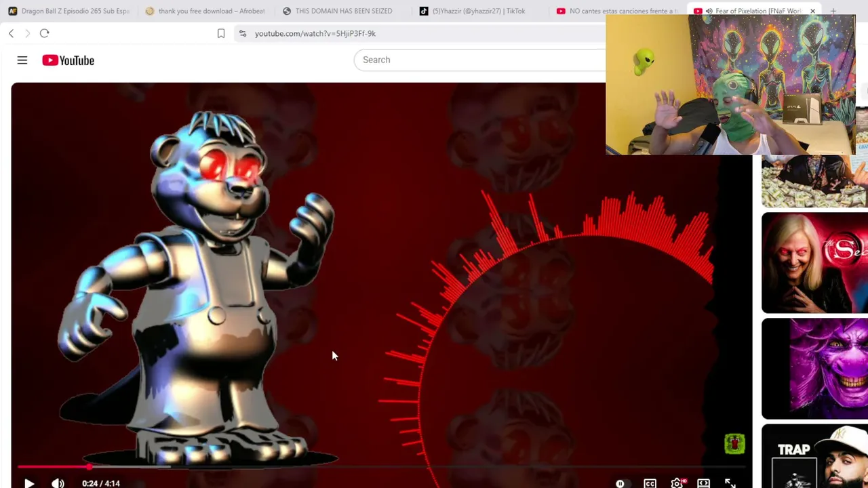Enter fullscreen mode
The height and width of the screenshot is (488, 868).
click(x=730, y=483)
